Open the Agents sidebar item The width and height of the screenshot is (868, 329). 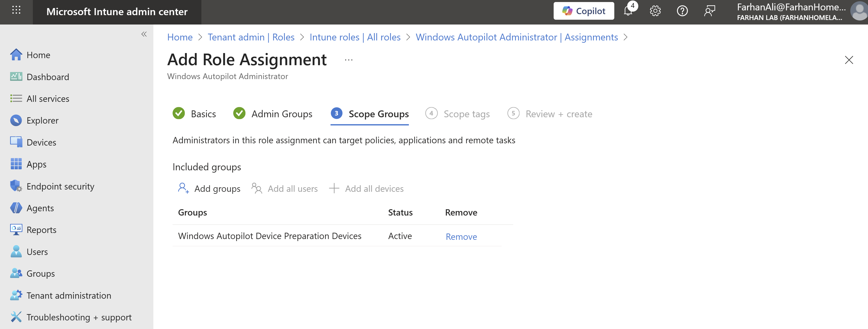click(x=40, y=208)
